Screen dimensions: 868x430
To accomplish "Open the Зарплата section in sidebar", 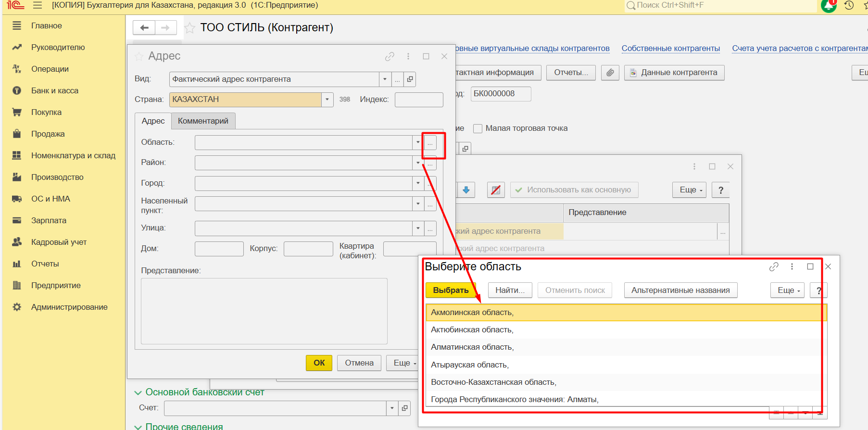I will [x=49, y=220].
